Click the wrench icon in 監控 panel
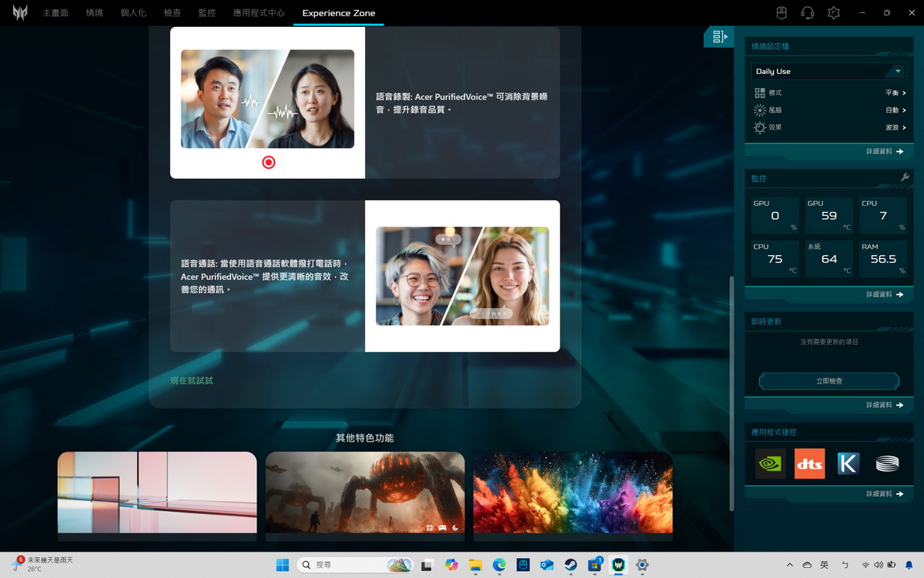This screenshot has height=578, width=924. [905, 178]
